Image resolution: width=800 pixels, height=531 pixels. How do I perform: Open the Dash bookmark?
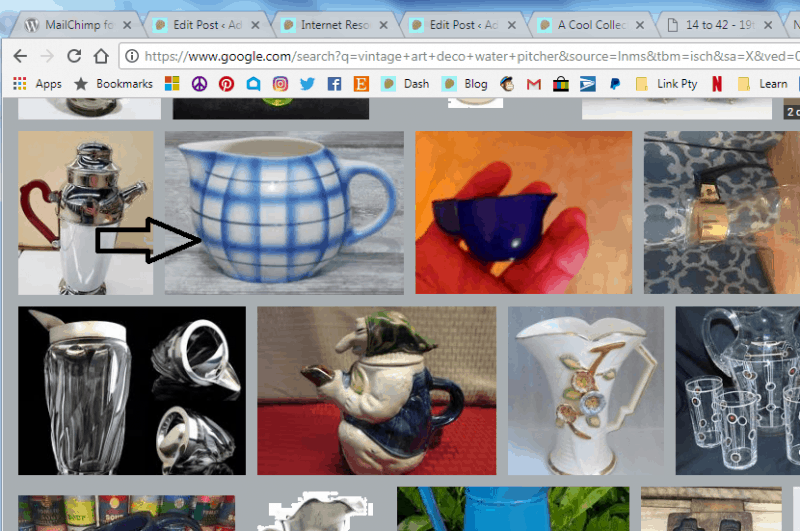pyautogui.click(x=405, y=84)
